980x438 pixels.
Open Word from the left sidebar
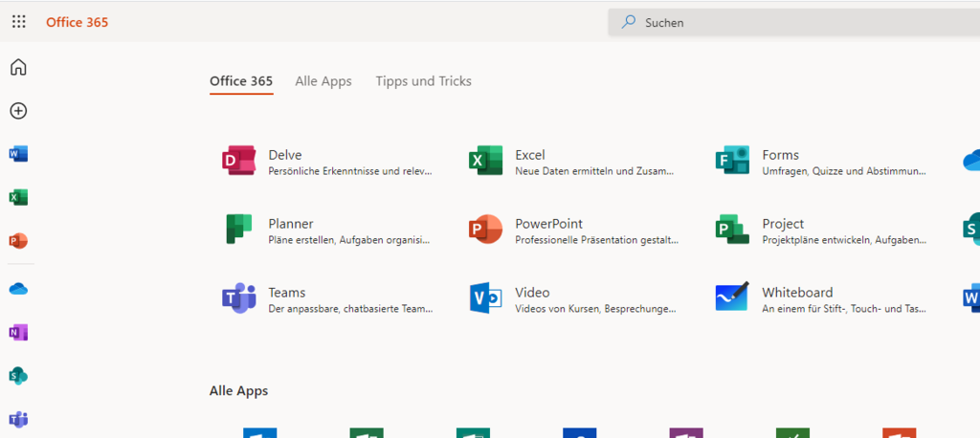click(19, 154)
